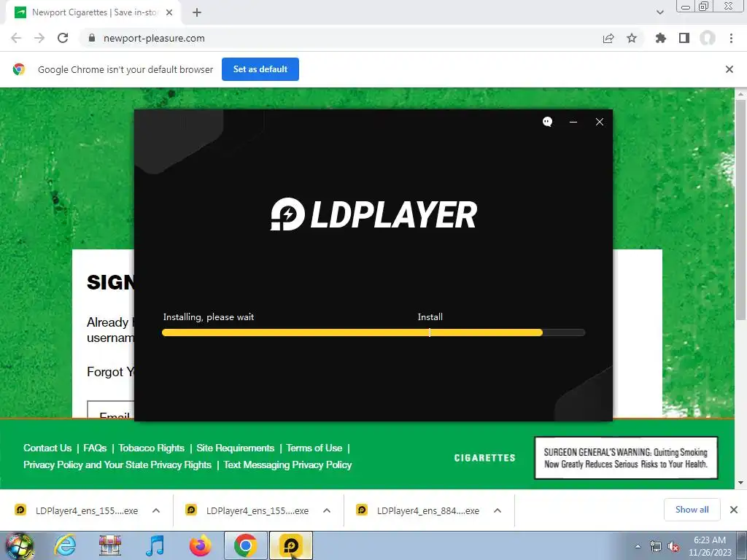The width and height of the screenshot is (747, 560).
Task: Open the Site Requirements link
Action: pos(236,448)
